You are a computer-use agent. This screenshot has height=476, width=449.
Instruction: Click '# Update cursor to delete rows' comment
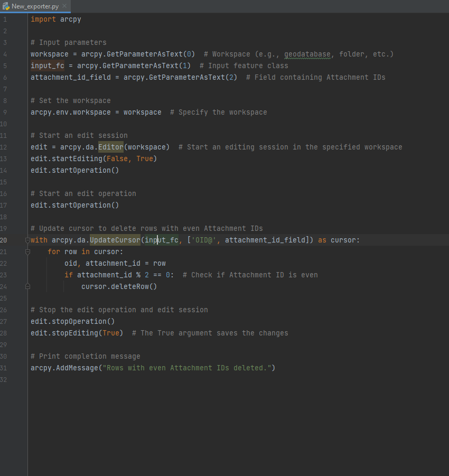click(147, 229)
